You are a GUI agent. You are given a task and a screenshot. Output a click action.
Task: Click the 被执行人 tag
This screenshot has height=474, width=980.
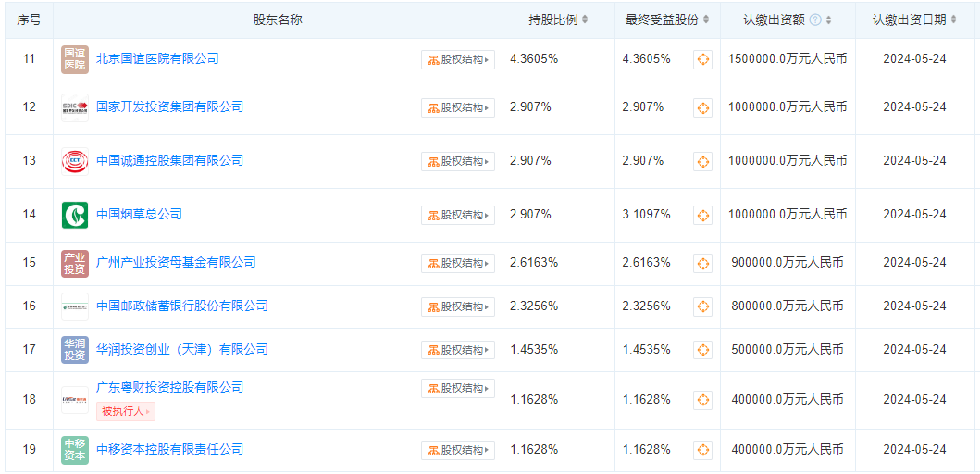point(125,411)
